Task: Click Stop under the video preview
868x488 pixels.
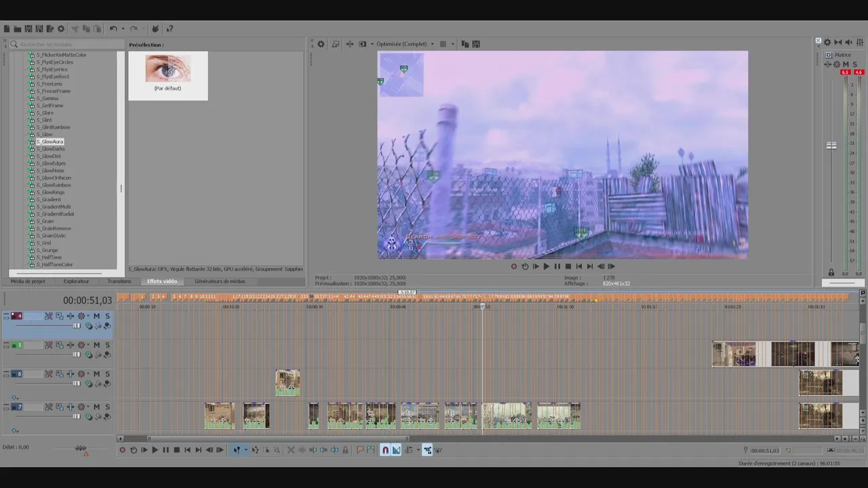Action: pyautogui.click(x=568, y=266)
